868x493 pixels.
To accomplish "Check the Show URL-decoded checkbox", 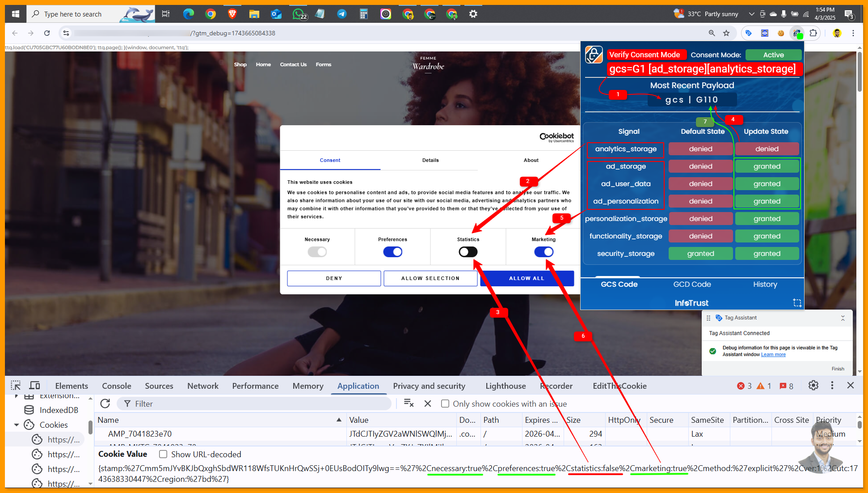I will [x=164, y=454].
